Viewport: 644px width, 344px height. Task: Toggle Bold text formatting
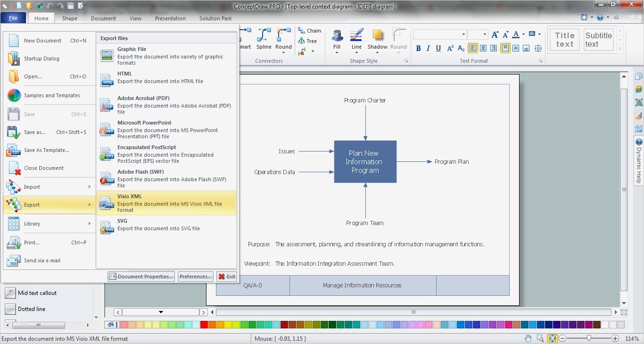point(418,48)
